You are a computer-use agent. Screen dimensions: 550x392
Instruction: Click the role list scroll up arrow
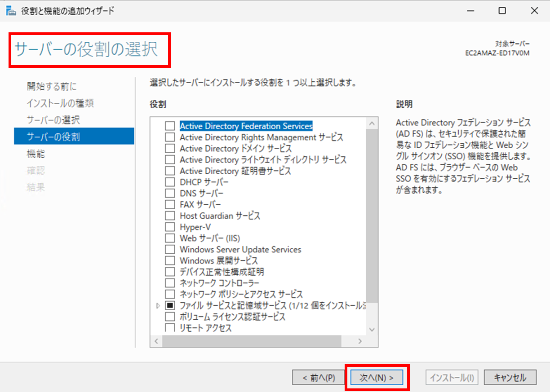tap(372, 123)
